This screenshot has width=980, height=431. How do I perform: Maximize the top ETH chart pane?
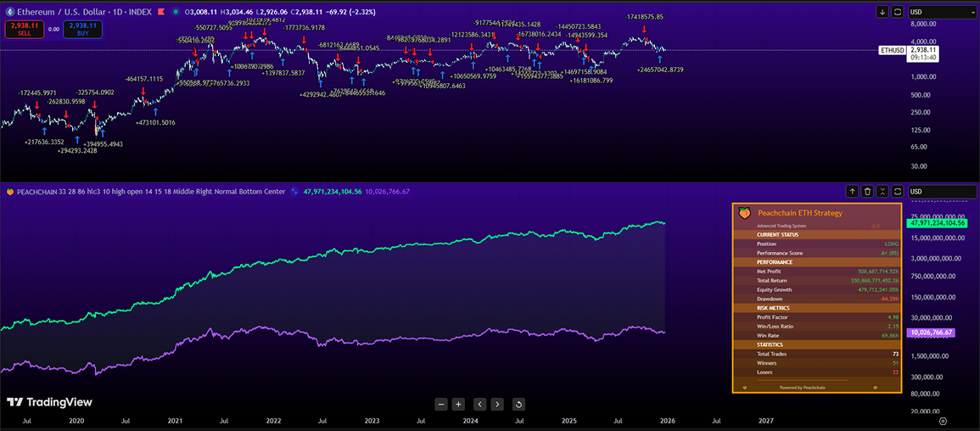(x=897, y=12)
